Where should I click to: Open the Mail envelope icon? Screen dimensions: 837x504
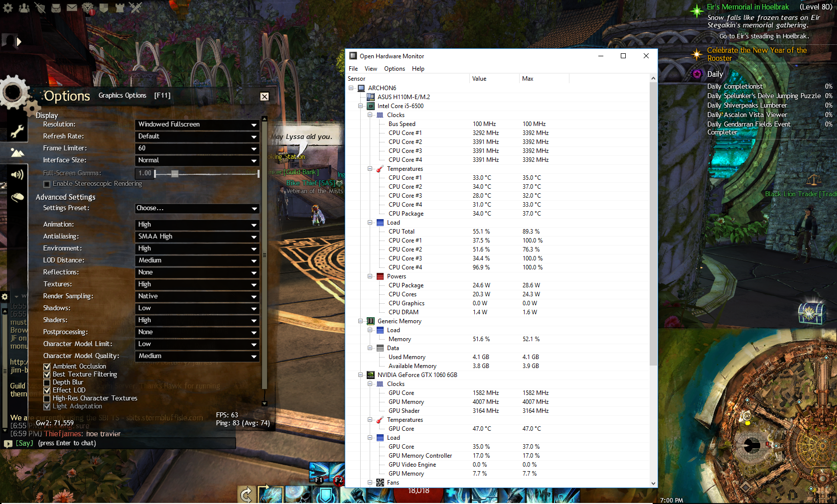72,7
